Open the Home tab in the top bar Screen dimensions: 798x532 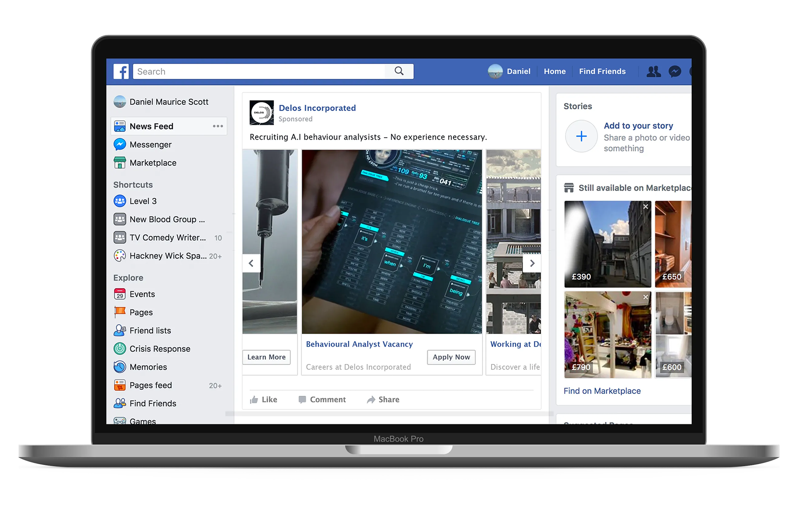554,71
